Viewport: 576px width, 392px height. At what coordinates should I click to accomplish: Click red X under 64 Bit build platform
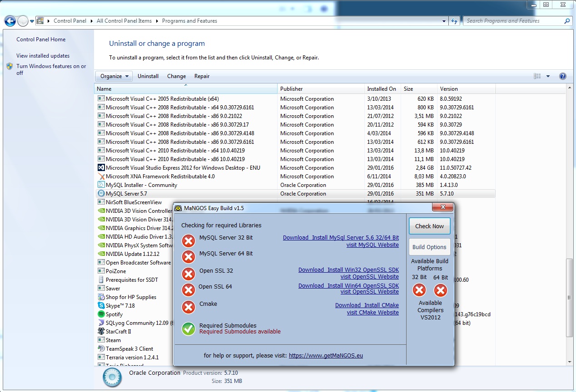(440, 290)
